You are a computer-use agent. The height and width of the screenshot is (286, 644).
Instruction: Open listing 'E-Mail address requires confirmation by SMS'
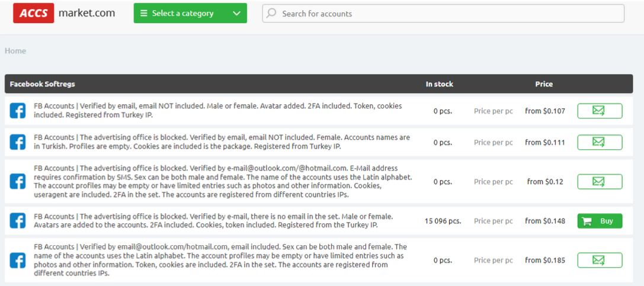click(x=223, y=181)
